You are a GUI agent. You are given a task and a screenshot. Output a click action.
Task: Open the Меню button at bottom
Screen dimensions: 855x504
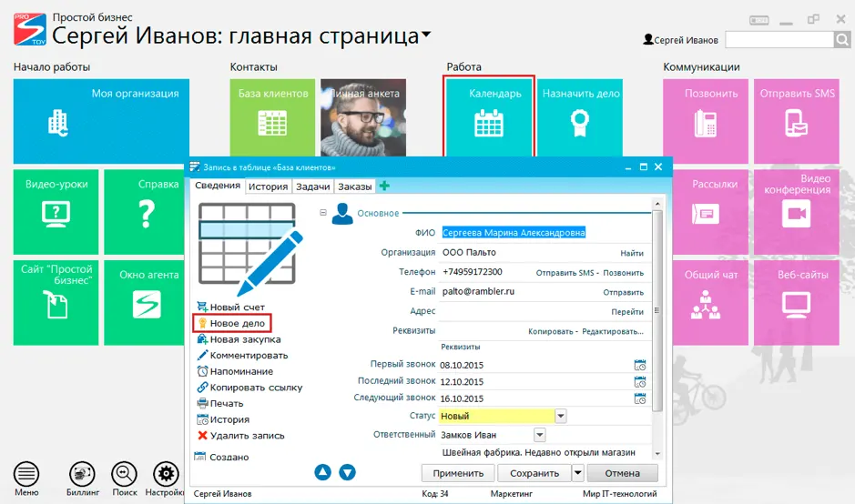point(26,479)
